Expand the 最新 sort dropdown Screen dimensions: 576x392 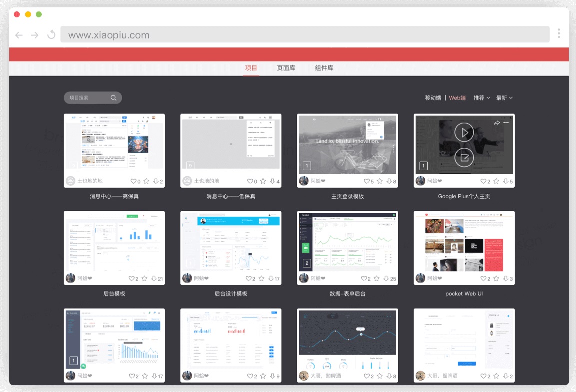505,98
